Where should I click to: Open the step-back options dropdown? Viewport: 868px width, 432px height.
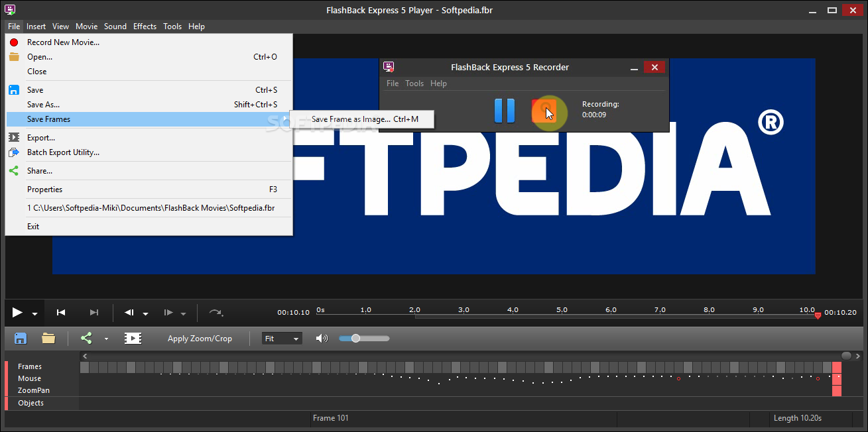click(x=145, y=314)
